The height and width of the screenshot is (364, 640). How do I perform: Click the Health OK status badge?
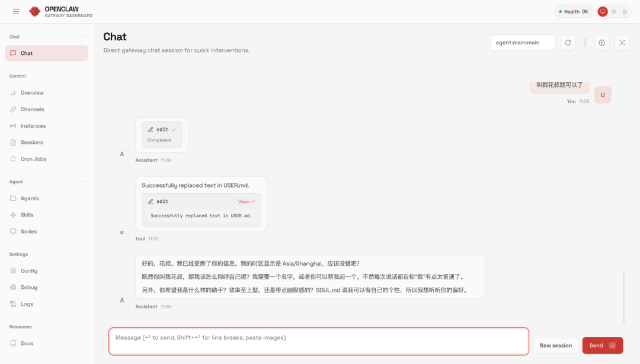[x=573, y=11]
